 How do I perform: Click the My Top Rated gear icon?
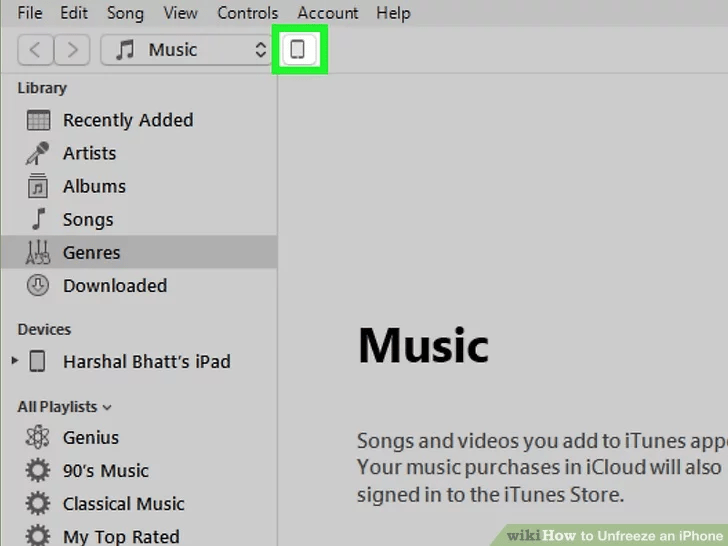pyautogui.click(x=38, y=535)
